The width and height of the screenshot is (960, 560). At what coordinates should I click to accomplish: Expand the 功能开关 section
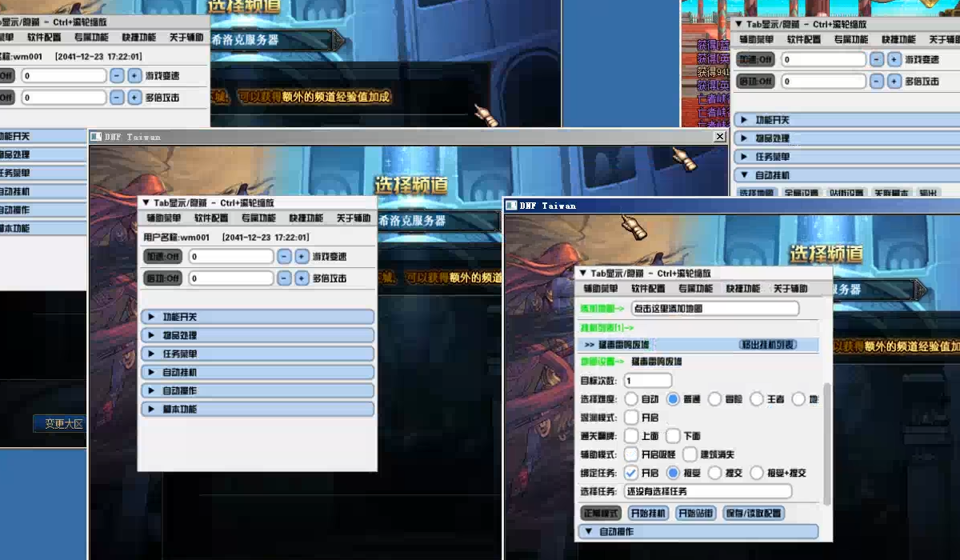[x=256, y=316]
